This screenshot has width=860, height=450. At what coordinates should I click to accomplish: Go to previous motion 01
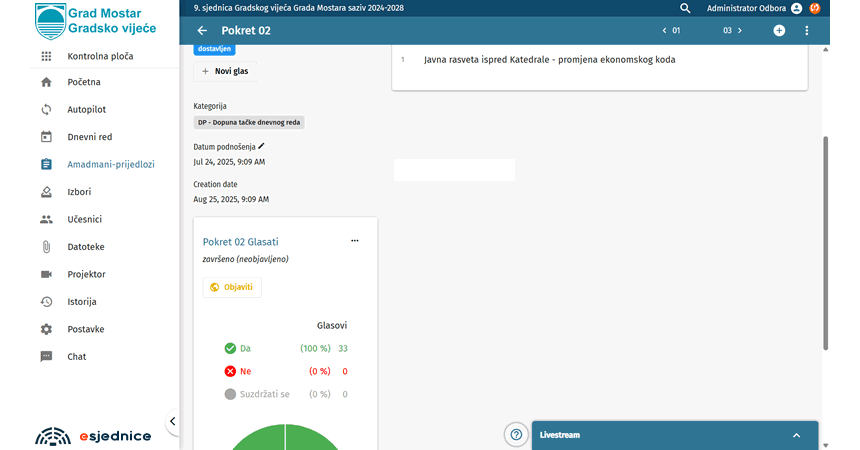tap(672, 31)
